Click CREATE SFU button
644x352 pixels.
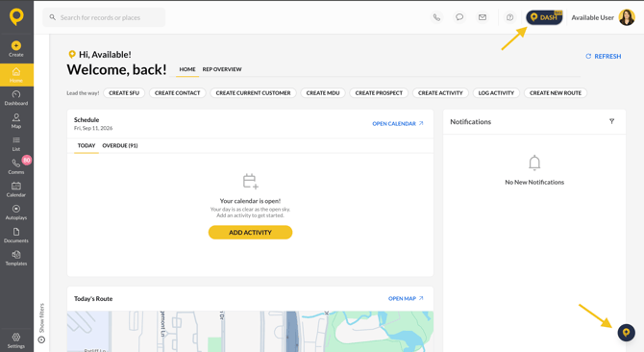124,93
